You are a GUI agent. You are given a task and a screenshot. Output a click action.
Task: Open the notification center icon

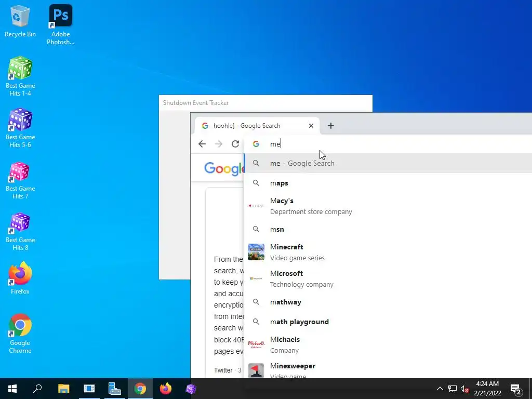[516, 389]
